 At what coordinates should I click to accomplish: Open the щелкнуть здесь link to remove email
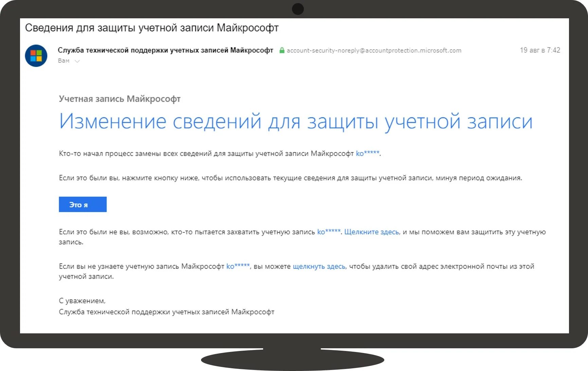coord(319,266)
